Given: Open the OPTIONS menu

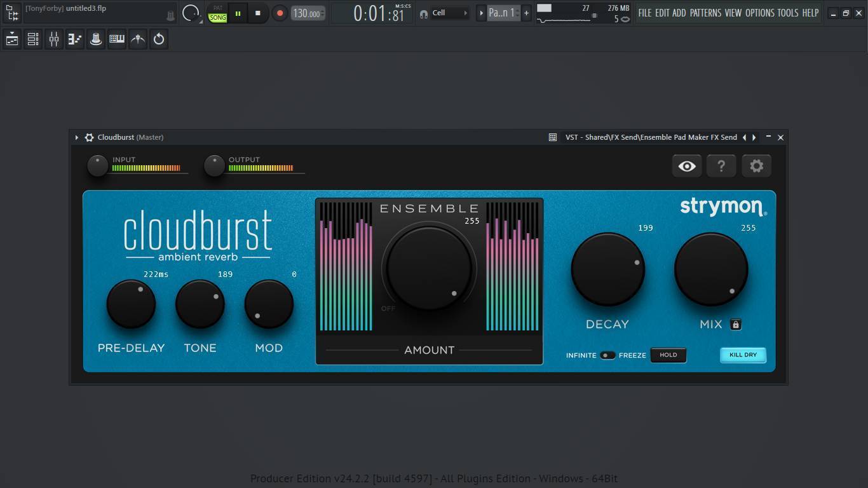Looking at the screenshot, I should [760, 13].
